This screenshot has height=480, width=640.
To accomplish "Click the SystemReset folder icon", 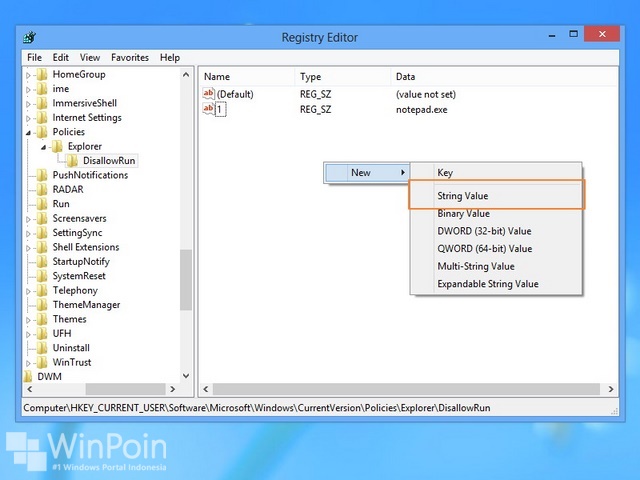I will coord(42,276).
